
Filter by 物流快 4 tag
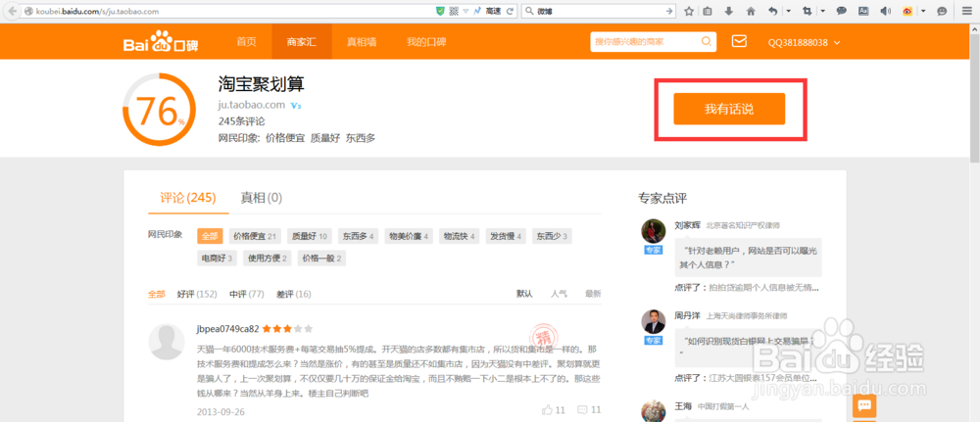(460, 237)
